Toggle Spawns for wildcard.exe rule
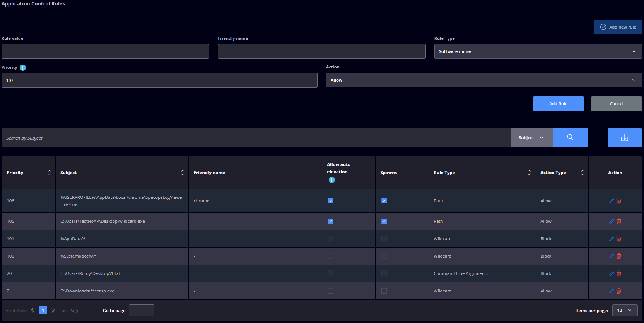644x323 pixels. [x=384, y=221]
